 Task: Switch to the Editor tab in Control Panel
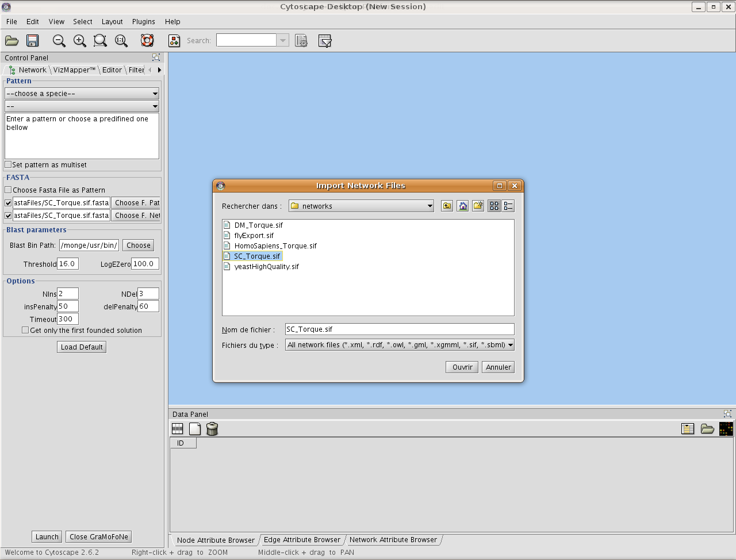(x=112, y=70)
